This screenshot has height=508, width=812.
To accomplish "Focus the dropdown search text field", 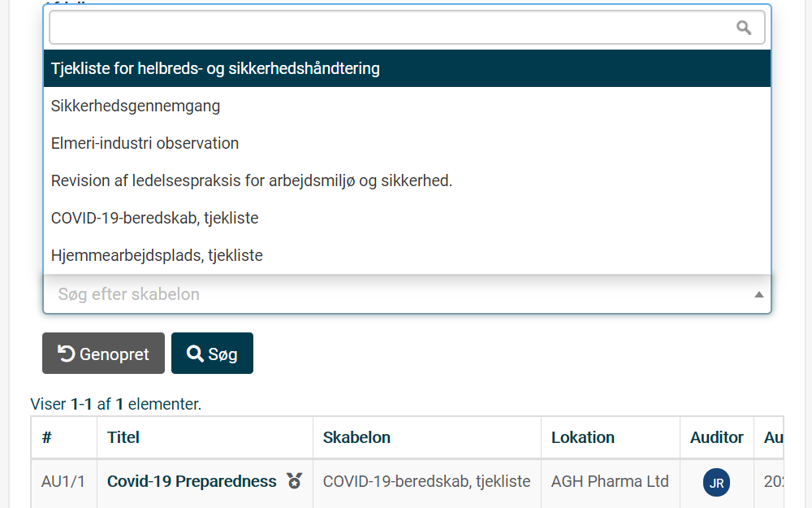I will coord(407,28).
